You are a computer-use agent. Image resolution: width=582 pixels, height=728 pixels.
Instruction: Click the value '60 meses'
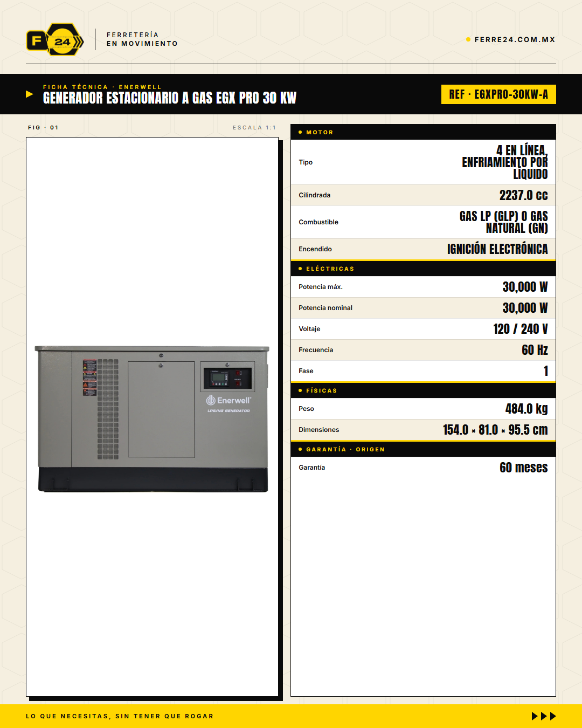pyautogui.click(x=524, y=468)
